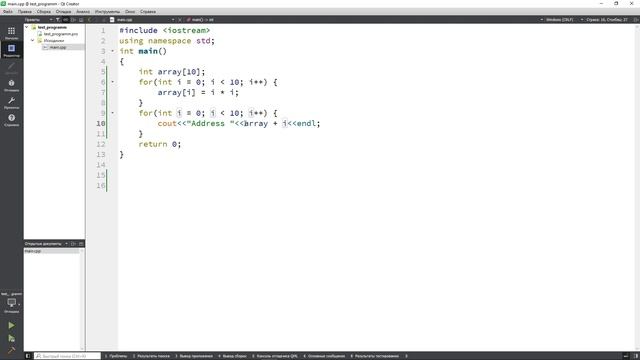Click the synchronize with editor link icon
The width and height of the screenshot is (640, 360).
point(65,20)
